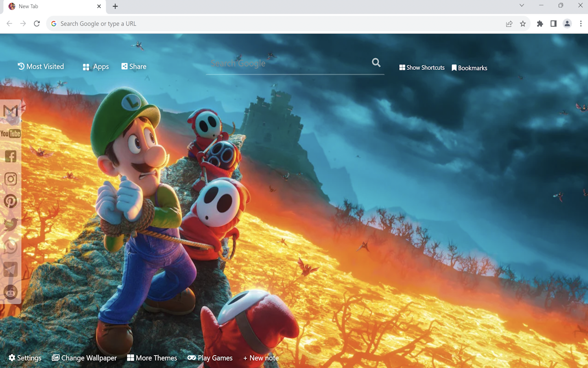588x368 pixels.
Task: Open Most Visited sites list
Action: (40, 66)
